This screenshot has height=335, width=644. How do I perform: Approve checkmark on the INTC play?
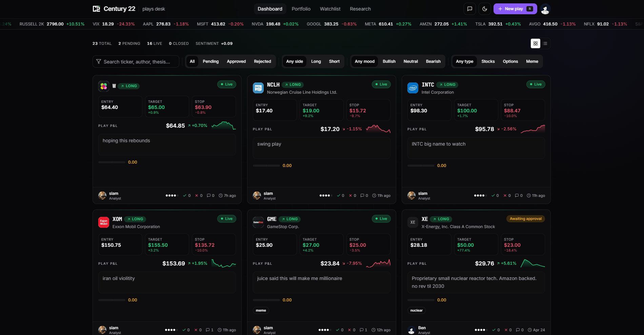(x=493, y=196)
